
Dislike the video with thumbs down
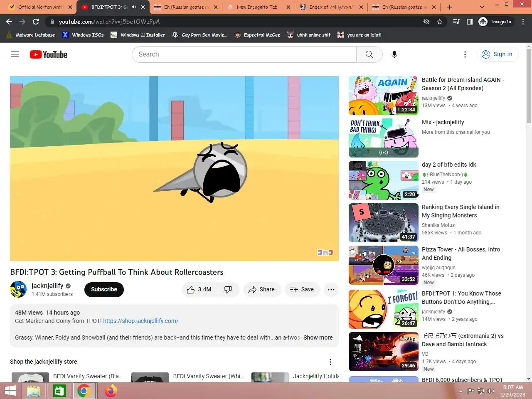click(x=228, y=290)
